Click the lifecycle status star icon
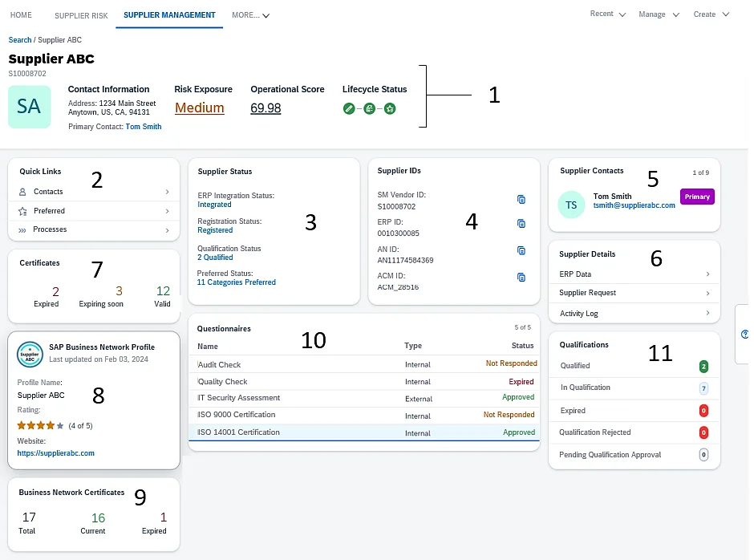 (x=390, y=109)
